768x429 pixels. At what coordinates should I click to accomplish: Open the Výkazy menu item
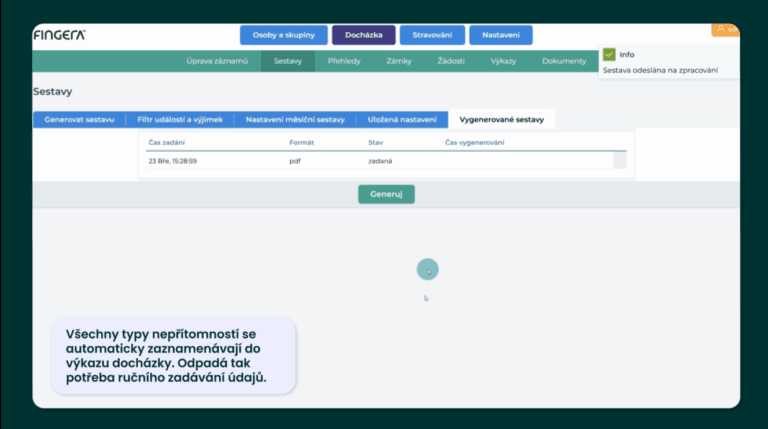pyautogui.click(x=503, y=61)
